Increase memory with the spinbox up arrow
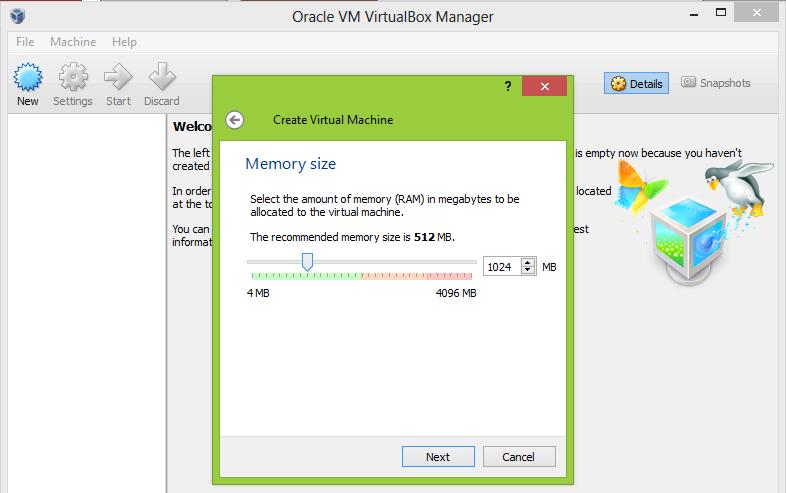786x493 pixels. pos(528,262)
